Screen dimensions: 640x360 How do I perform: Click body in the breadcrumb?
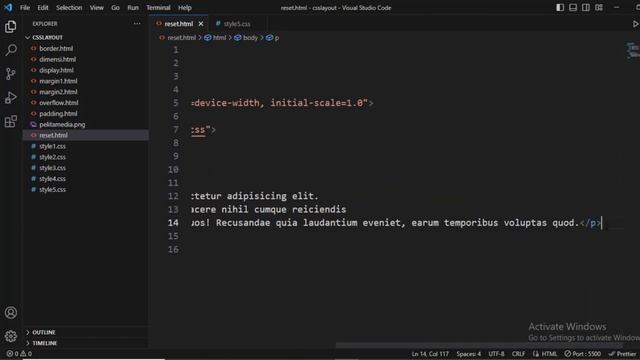click(x=250, y=38)
